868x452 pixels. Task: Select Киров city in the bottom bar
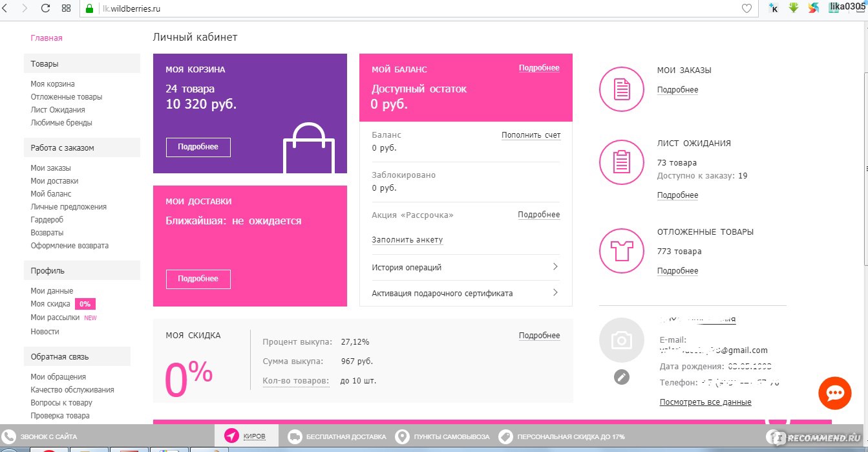(x=246, y=436)
